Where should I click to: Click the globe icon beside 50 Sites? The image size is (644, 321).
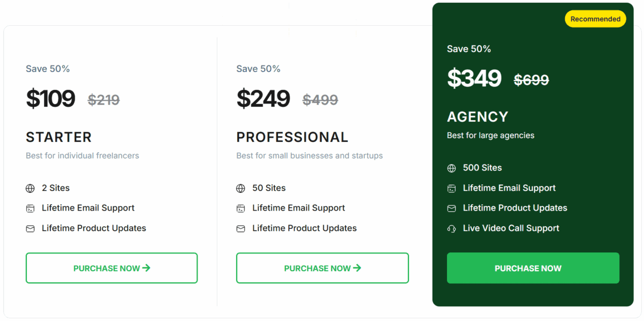tap(240, 189)
